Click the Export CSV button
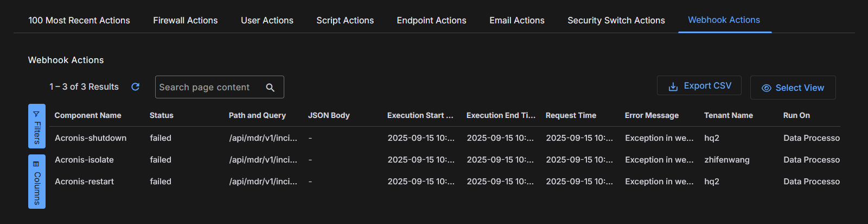This screenshot has width=868, height=224. point(699,86)
